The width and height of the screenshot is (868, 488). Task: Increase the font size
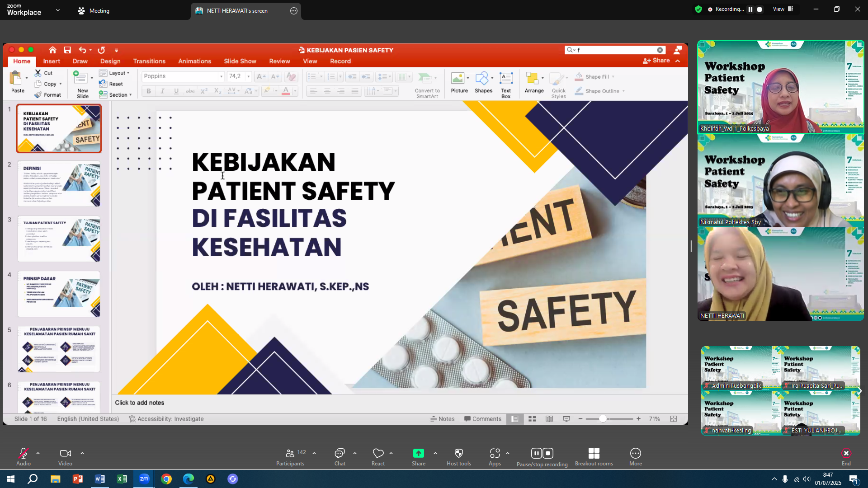click(x=261, y=77)
